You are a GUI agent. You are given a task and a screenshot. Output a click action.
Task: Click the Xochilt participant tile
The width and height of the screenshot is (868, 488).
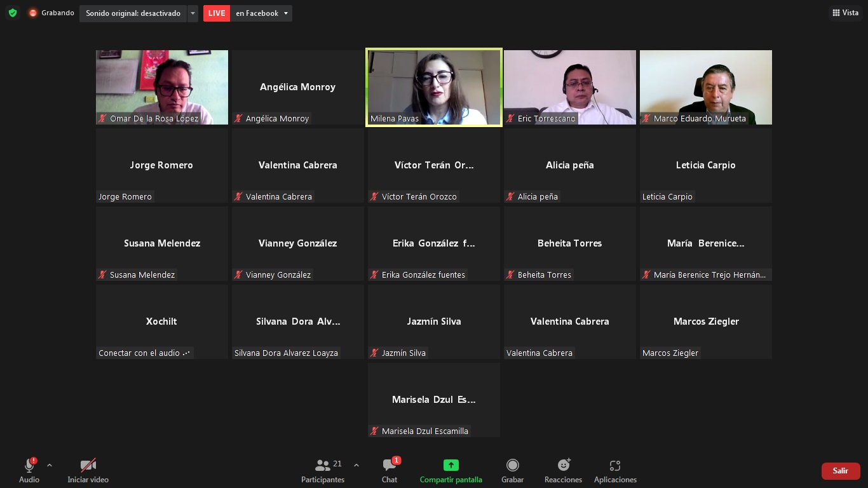tap(162, 322)
